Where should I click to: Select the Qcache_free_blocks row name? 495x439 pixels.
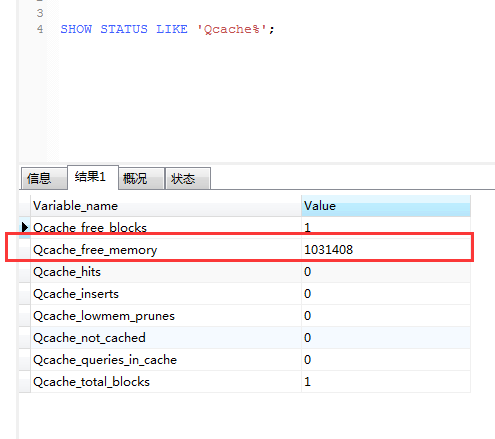point(166,227)
